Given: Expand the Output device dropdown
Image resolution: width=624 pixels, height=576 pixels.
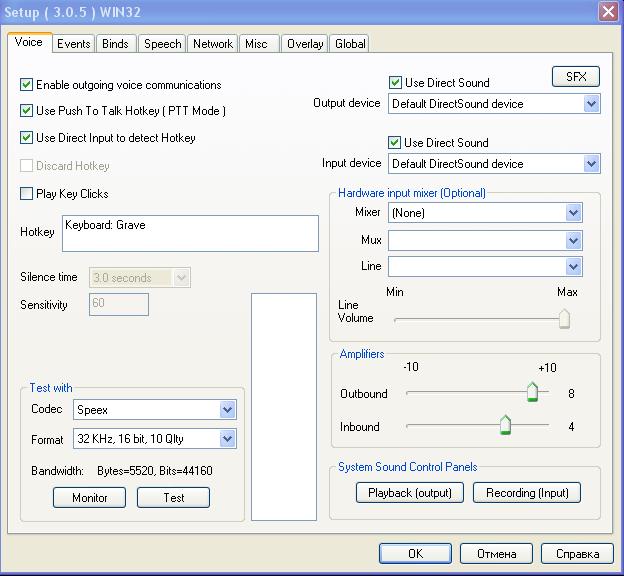Looking at the screenshot, I should [x=591, y=104].
